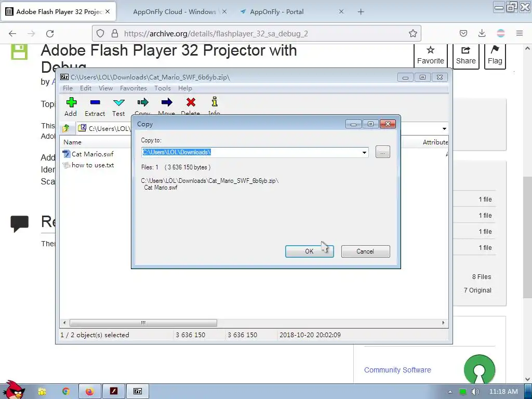Viewport: 532px width, 399px height.
Task: Open the Help menu in 7-Zip
Action: (185, 88)
